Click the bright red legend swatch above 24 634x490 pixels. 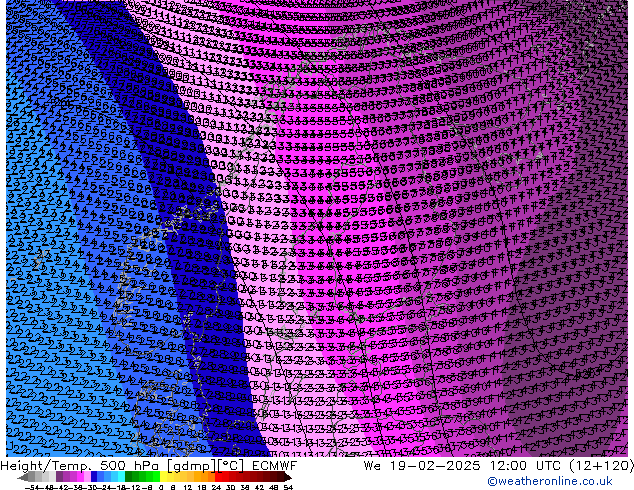(219, 477)
